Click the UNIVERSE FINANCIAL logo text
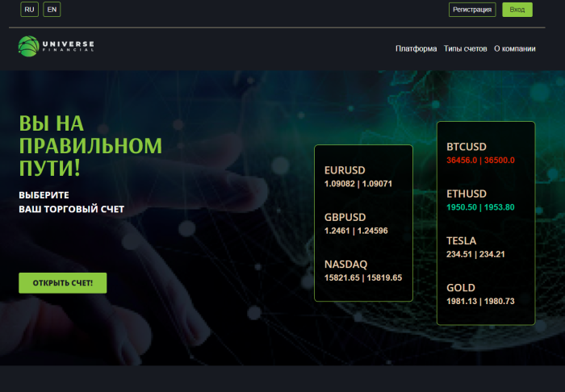The width and height of the screenshot is (565, 392). coord(68,46)
